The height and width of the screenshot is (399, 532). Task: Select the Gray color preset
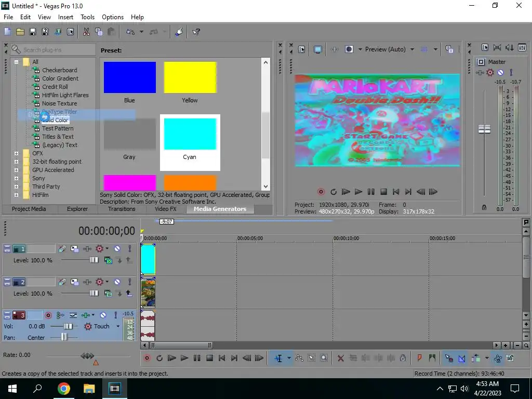pos(129,134)
